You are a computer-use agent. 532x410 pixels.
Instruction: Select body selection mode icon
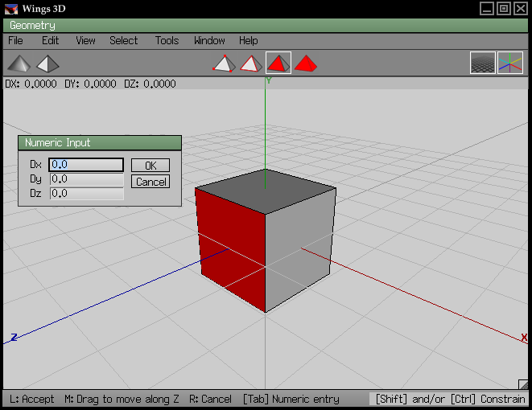[x=305, y=64]
